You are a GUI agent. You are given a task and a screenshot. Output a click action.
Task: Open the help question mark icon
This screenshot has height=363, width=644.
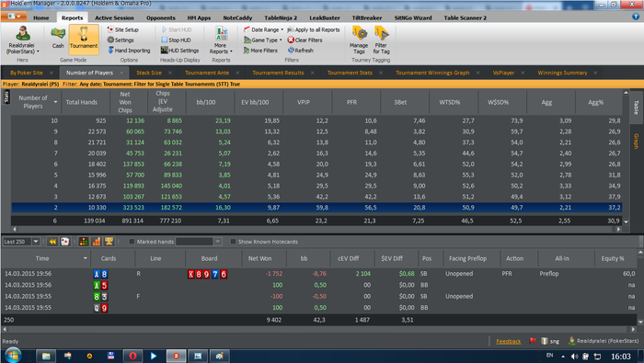(636, 17)
